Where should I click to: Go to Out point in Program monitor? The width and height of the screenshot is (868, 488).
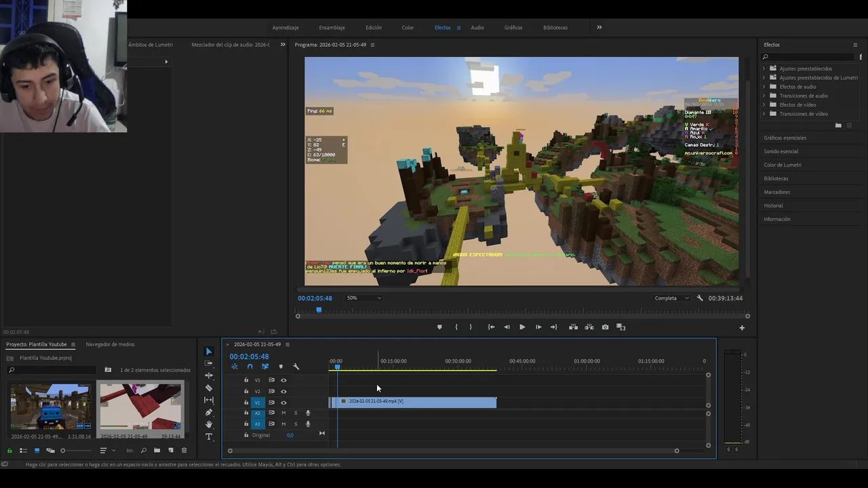554,327
